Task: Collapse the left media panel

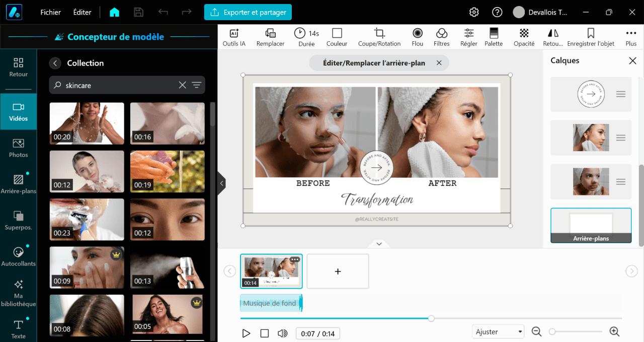Action: pos(221,184)
